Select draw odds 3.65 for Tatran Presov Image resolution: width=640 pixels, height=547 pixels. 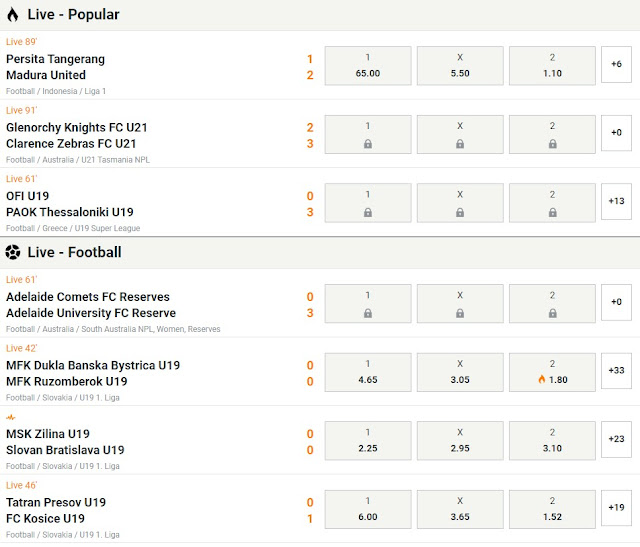(460, 509)
